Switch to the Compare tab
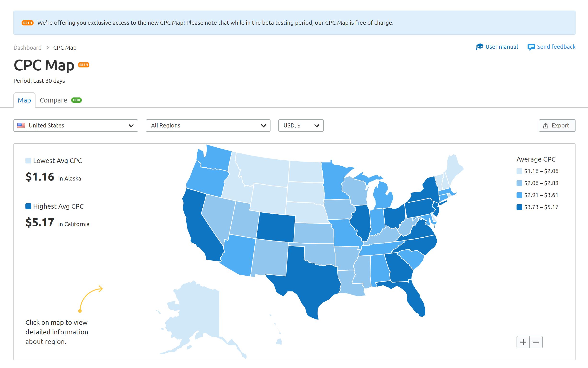The height and width of the screenshot is (368, 588). [53, 100]
